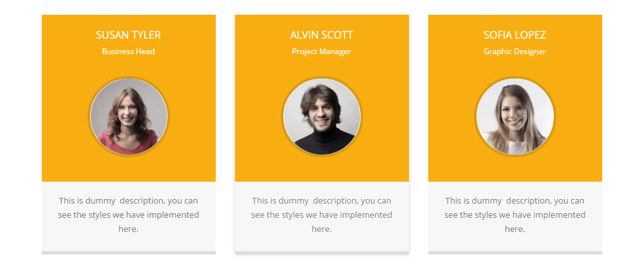Screen dimensions: 644x268
Task: Click the gray footer strip of Sofia Lopez's card
Action: coord(515,253)
